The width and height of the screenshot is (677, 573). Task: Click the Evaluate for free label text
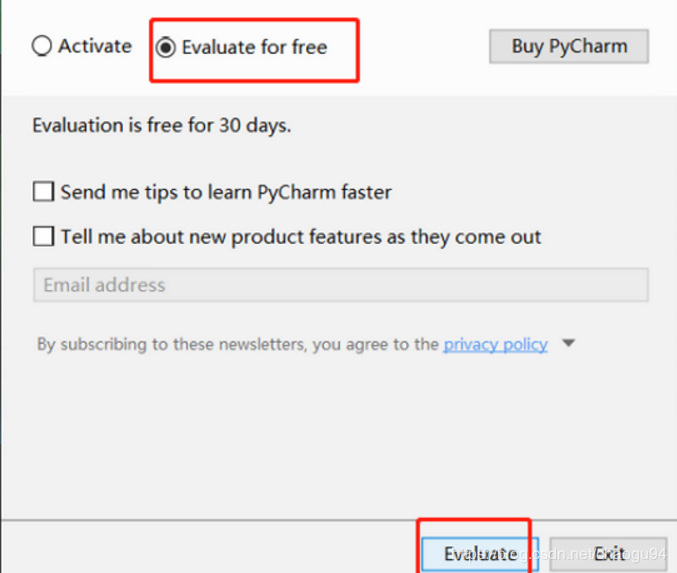coord(254,47)
